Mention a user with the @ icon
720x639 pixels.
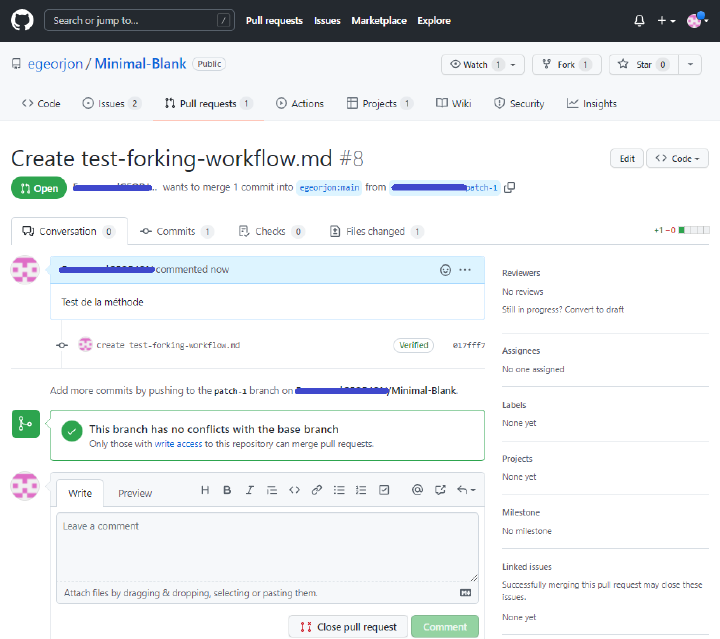pyautogui.click(x=417, y=490)
